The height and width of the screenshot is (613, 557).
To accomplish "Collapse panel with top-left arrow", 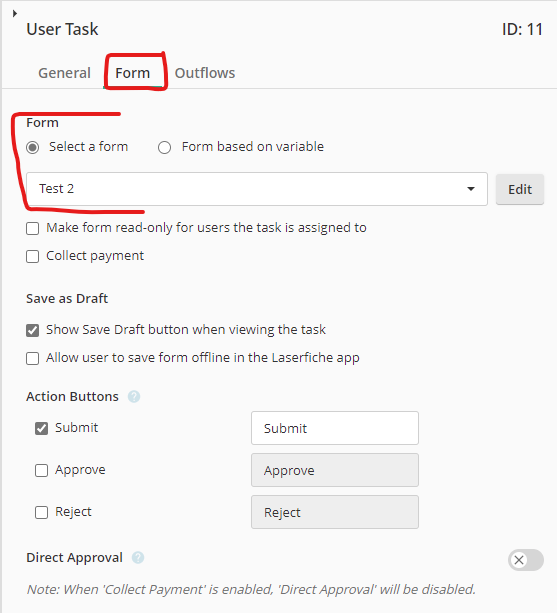I will pos(15,13).
